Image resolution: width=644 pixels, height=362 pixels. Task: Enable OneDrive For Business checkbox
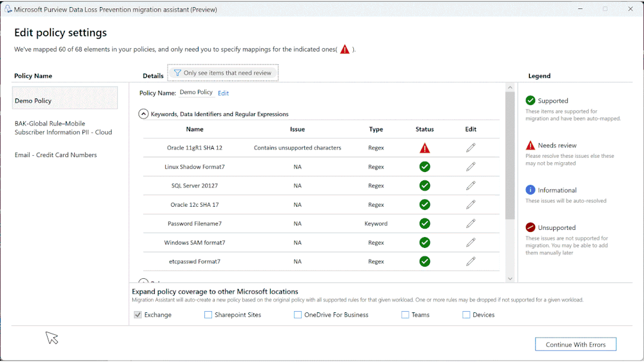[x=298, y=315]
